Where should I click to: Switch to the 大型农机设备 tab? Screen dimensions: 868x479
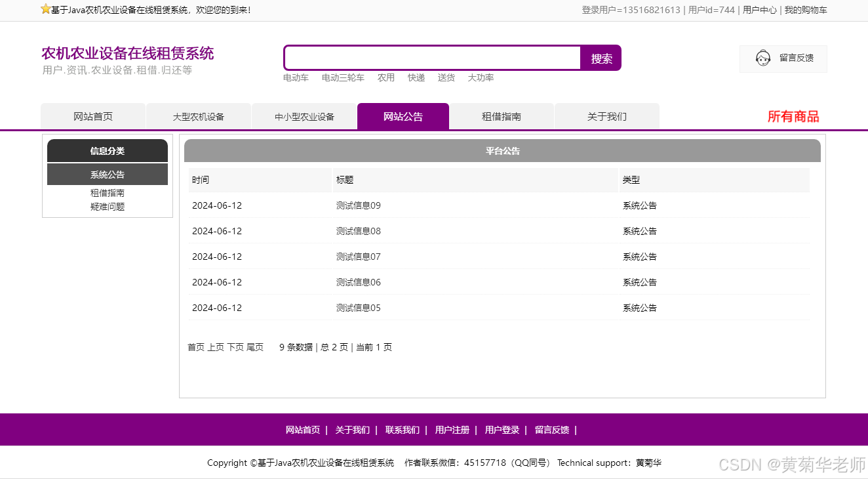coord(199,116)
